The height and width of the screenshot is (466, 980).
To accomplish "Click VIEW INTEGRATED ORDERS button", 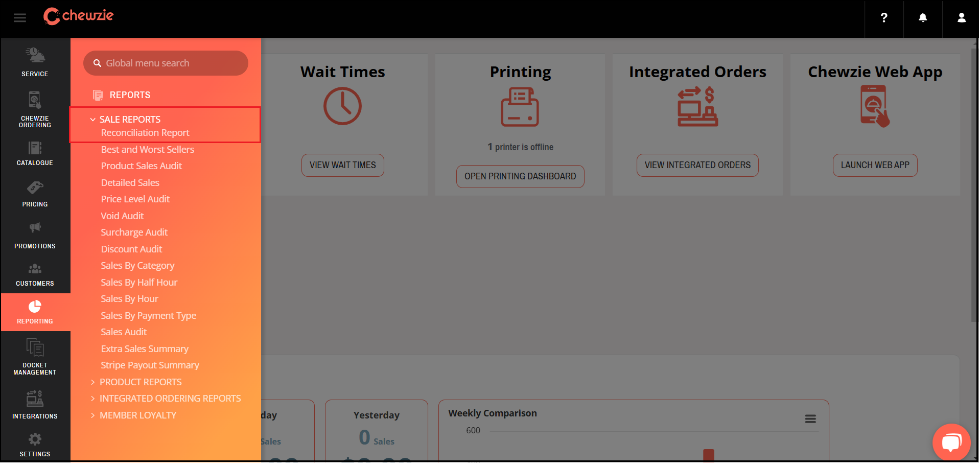I will [697, 166].
